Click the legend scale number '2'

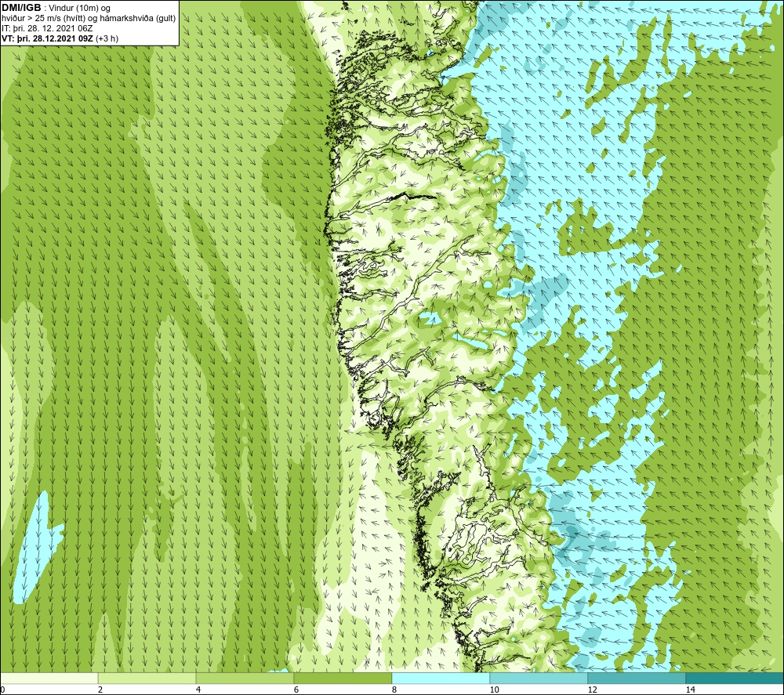pos(100,690)
